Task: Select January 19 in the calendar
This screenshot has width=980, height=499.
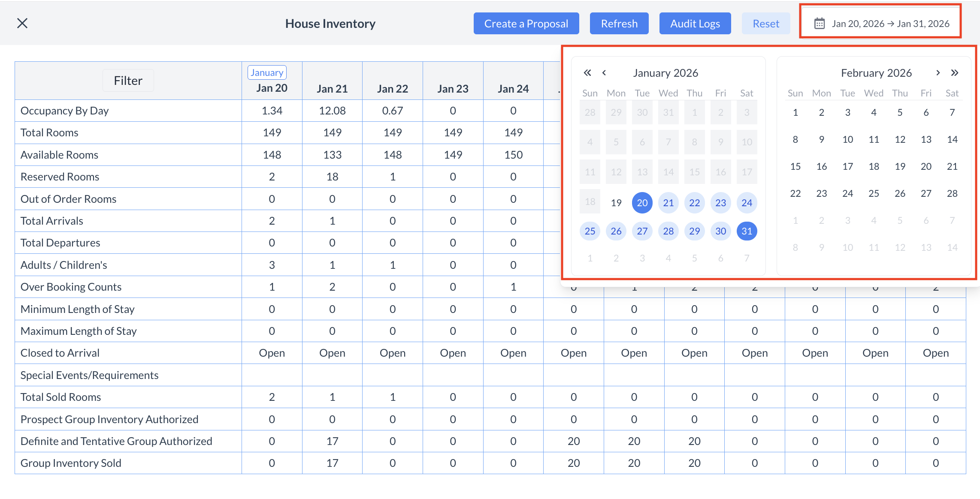Action: [616, 203]
